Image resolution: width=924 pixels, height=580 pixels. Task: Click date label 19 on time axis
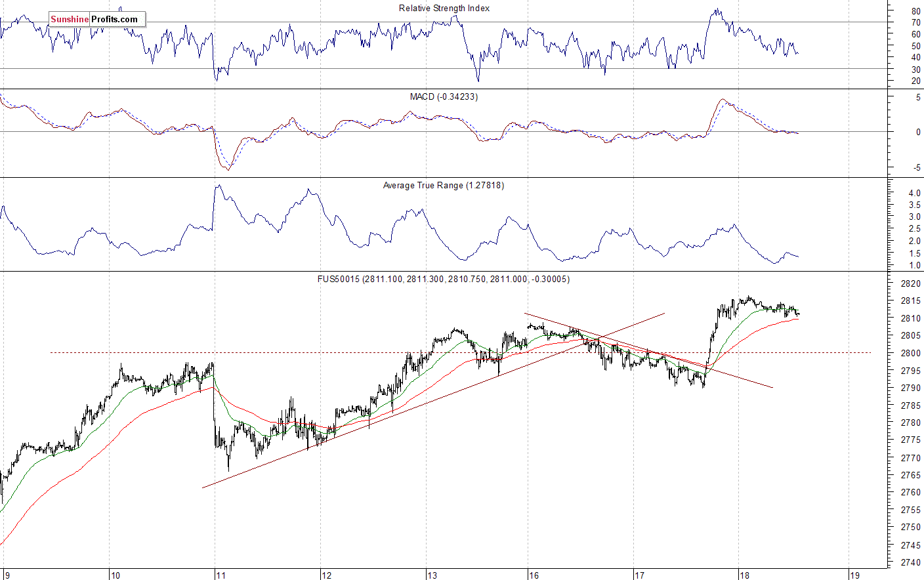coord(854,575)
